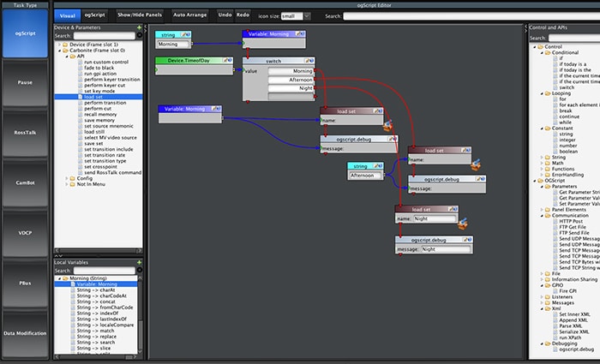
Task: Click the Undo button
Action: coord(225,15)
